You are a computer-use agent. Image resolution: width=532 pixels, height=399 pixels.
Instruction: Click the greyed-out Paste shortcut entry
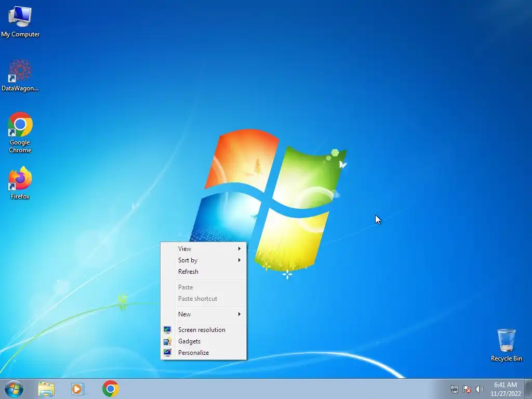pyautogui.click(x=203, y=299)
